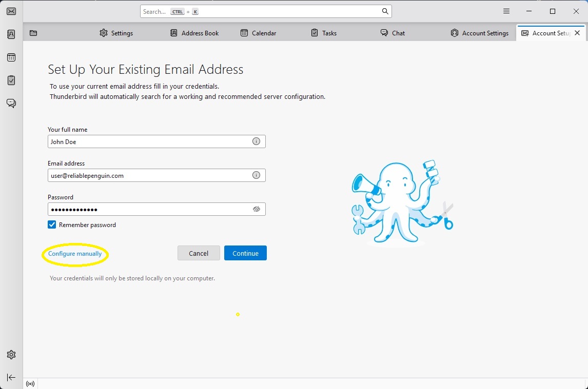Switch to the Calendar tab
The image size is (588, 389).
coord(259,33)
